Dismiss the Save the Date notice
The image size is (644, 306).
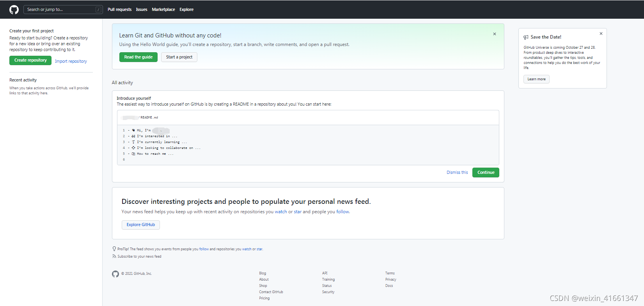(x=601, y=34)
